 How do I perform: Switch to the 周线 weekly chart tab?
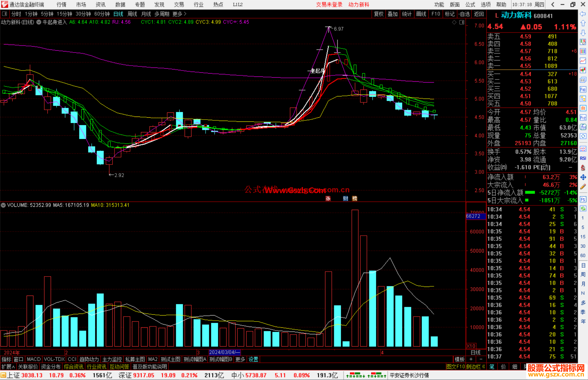(x=132, y=14)
